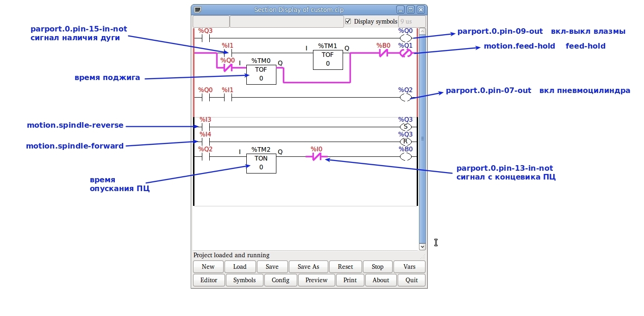The width and height of the screenshot is (644, 316).
Task: Select the %I1 contact next to %Q0 contact
Action: [x=228, y=97]
